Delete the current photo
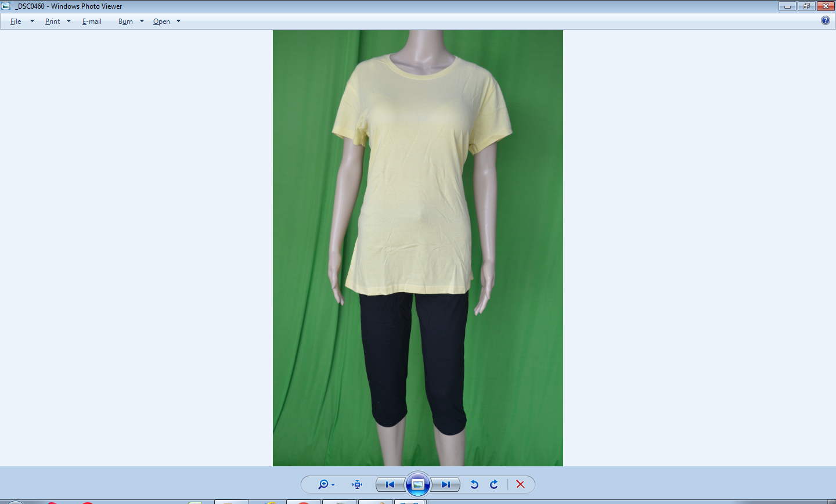 pos(520,484)
